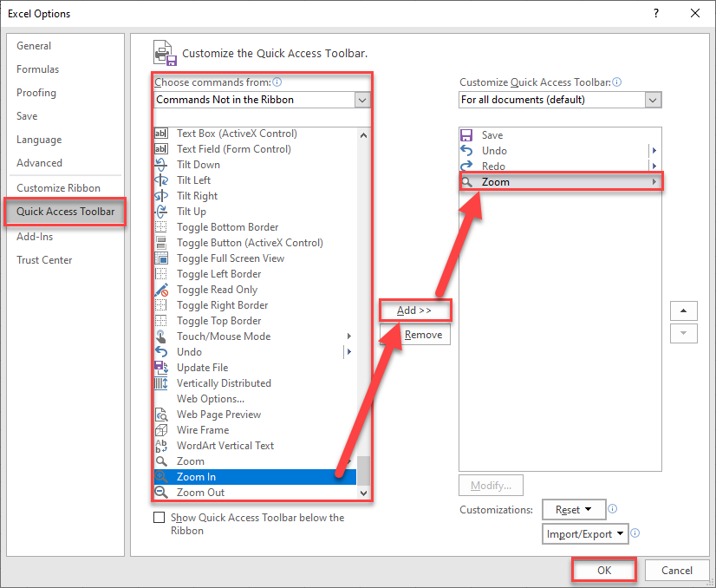Click the Web Page Preview icon
The image size is (716, 588).
coord(161,415)
